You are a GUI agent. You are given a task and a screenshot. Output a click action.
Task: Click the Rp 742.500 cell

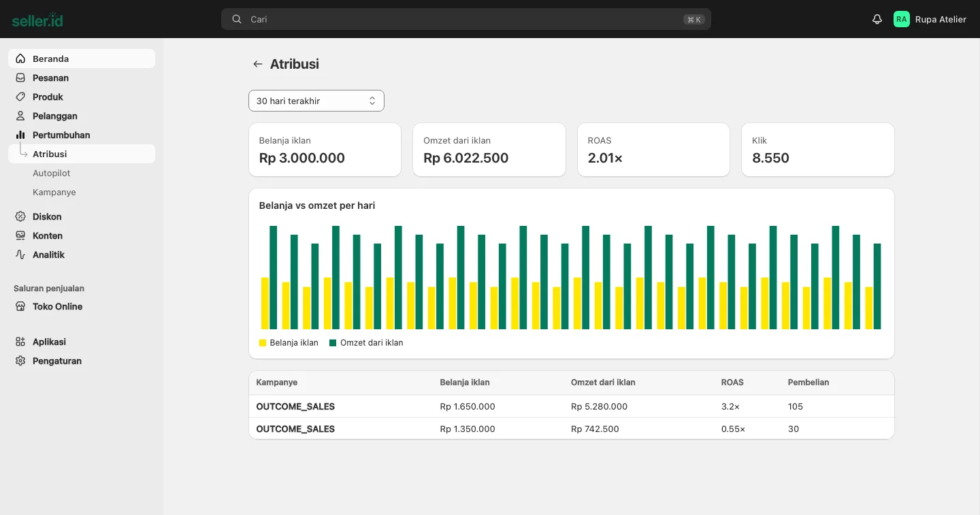coord(595,429)
